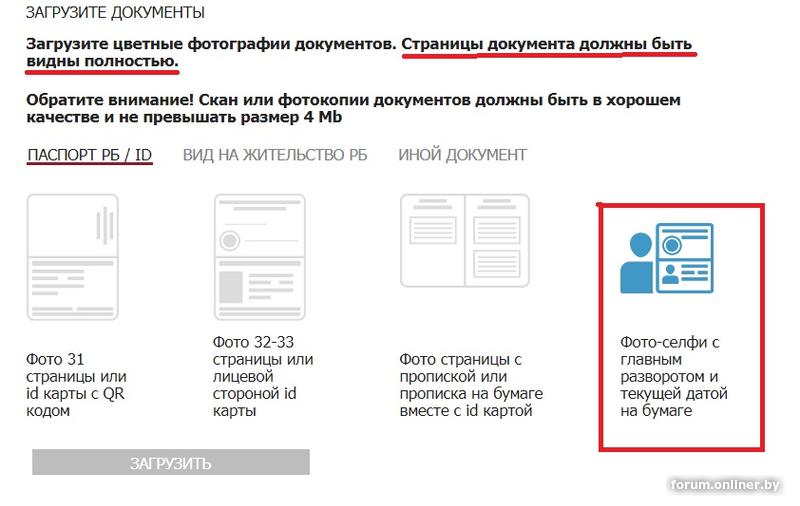Click the page 31 QR code document icon
This screenshot has width=800, height=506.
[73, 257]
